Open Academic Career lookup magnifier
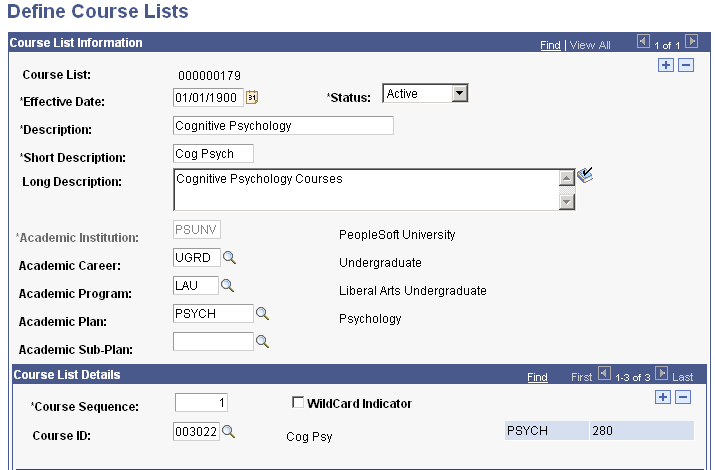The height and width of the screenshot is (470, 715). pyautogui.click(x=228, y=258)
